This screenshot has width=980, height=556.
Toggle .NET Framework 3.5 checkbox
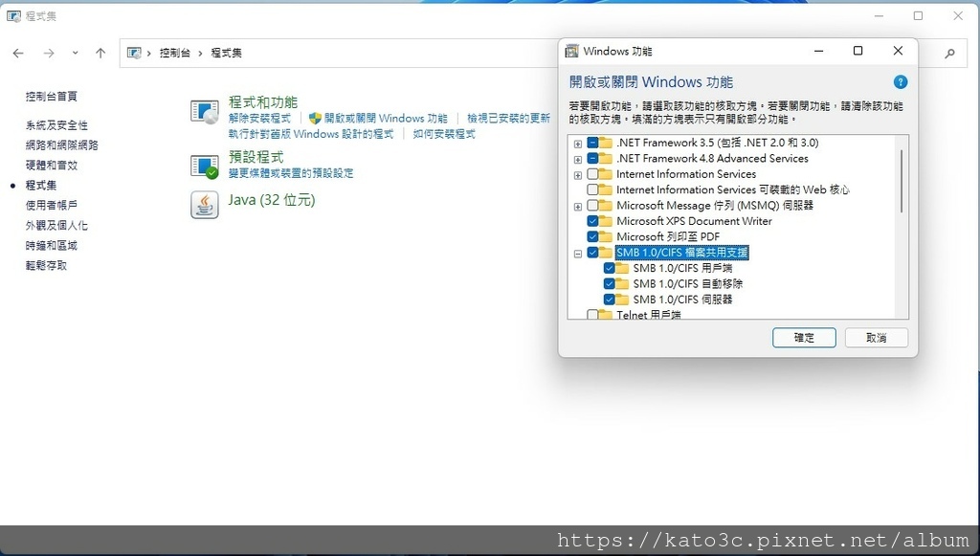(592, 143)
